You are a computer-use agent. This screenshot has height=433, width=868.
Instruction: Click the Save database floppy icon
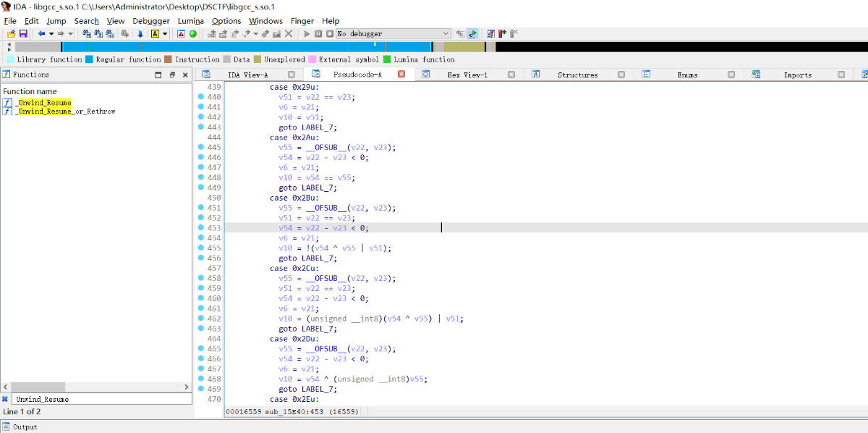(23, 34)
